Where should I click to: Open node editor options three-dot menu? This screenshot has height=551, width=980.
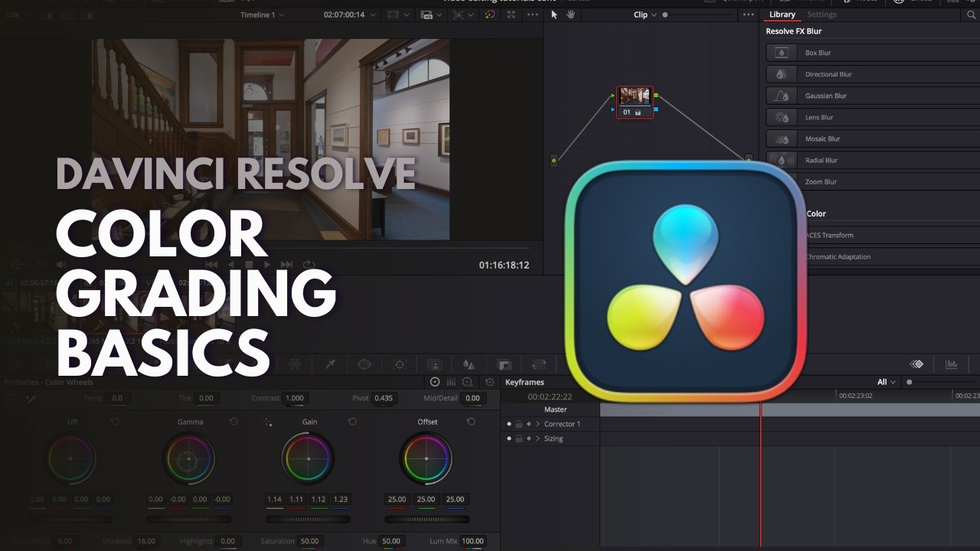click(x=748, y=15)
